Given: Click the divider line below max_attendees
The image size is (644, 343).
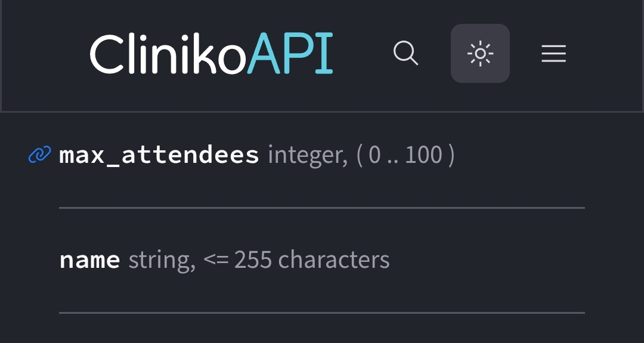Looking at the screenshot, I should 322,208.
